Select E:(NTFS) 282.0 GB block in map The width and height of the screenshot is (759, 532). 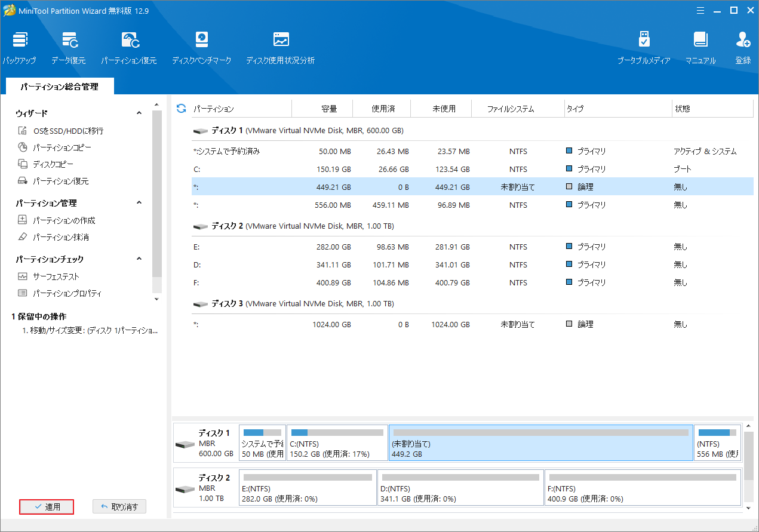(x=308, y=487)
